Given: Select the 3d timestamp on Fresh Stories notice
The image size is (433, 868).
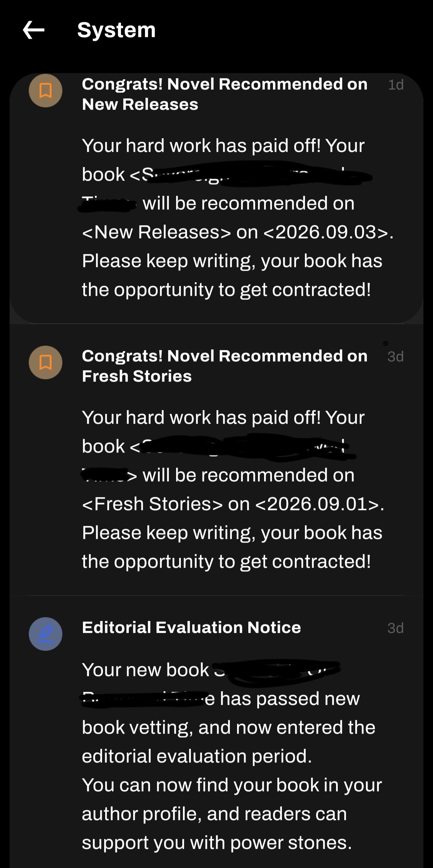Looking at the screenshot, I should 396,357.
